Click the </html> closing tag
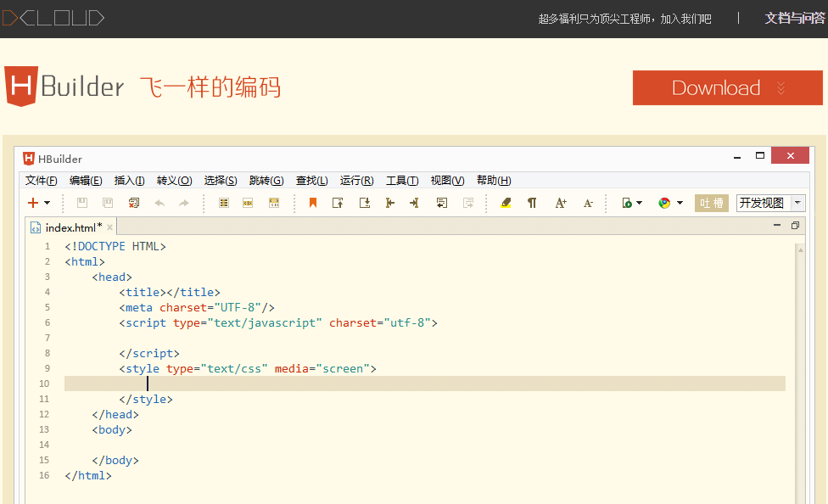828x504 pixels. coord(88,475)
